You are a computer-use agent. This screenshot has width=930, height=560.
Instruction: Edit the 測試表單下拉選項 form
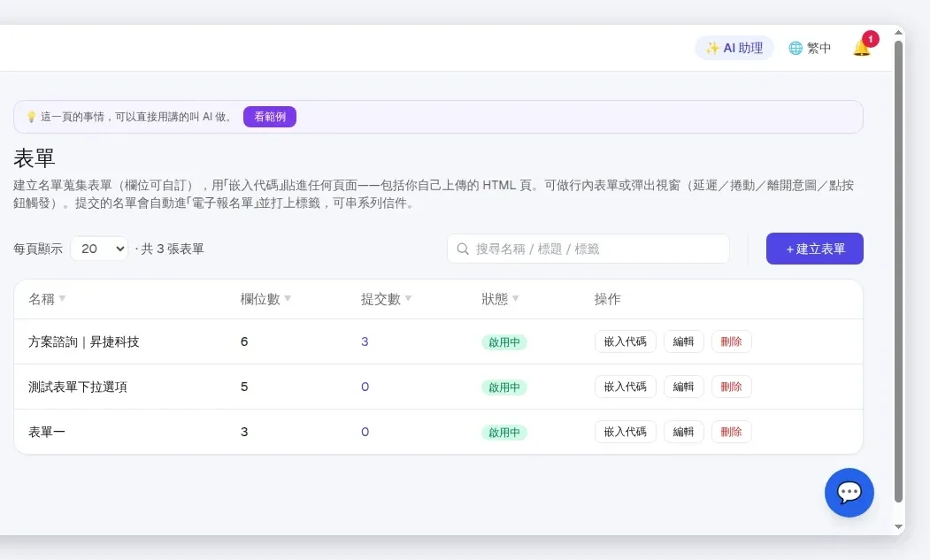683,387
